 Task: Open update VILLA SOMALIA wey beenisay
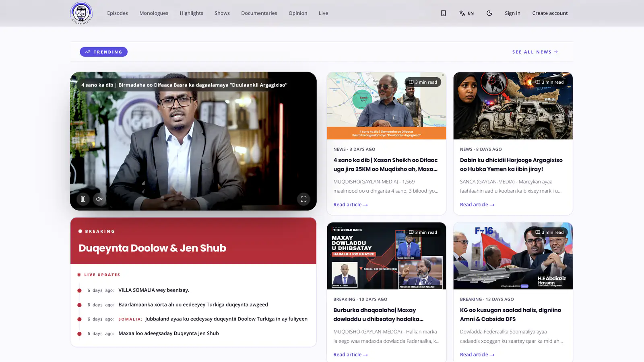pyautogui.click(x=154, y=290)
